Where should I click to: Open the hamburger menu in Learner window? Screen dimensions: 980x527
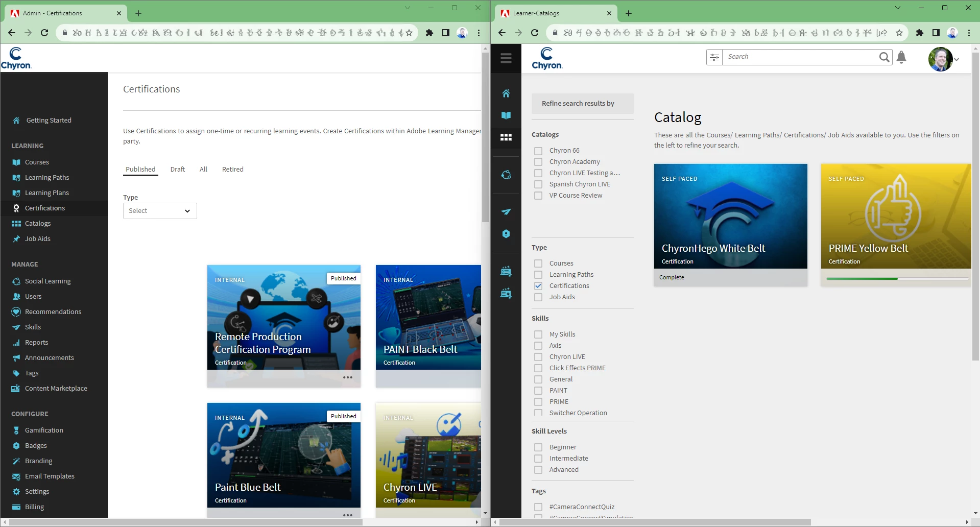pyautogui.click(x=506, y=58)
